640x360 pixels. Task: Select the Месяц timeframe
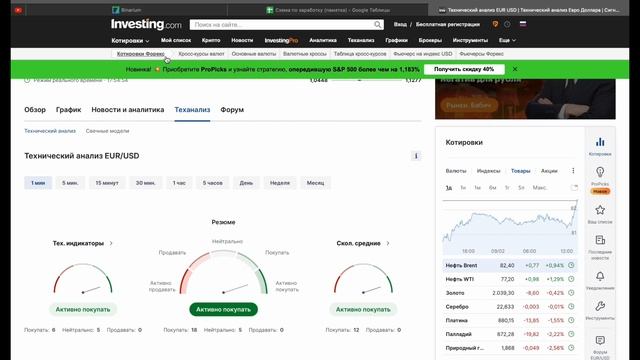point(316,183)
